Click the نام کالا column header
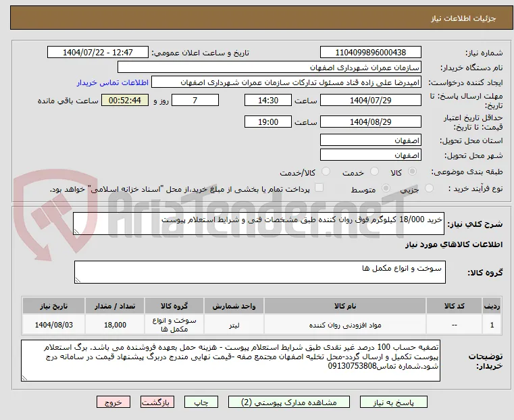The image size is (514, 420). point(345,306)
